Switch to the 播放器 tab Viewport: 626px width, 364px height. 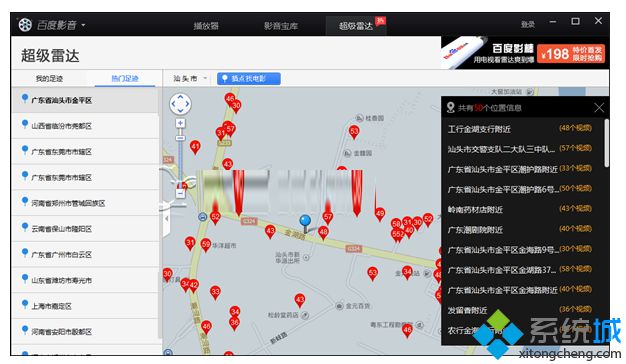[206, 26]
